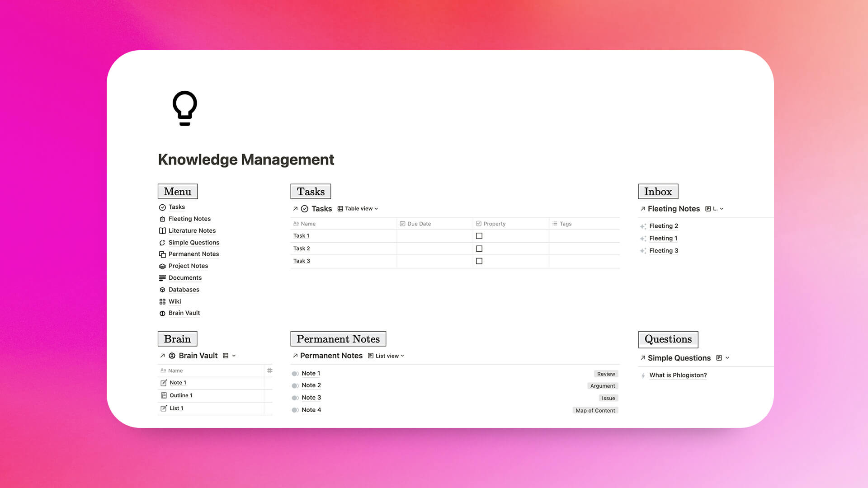Open the Permanent Notes list view
The width and height of the screenshot is (868, 488).
[387, 356]
